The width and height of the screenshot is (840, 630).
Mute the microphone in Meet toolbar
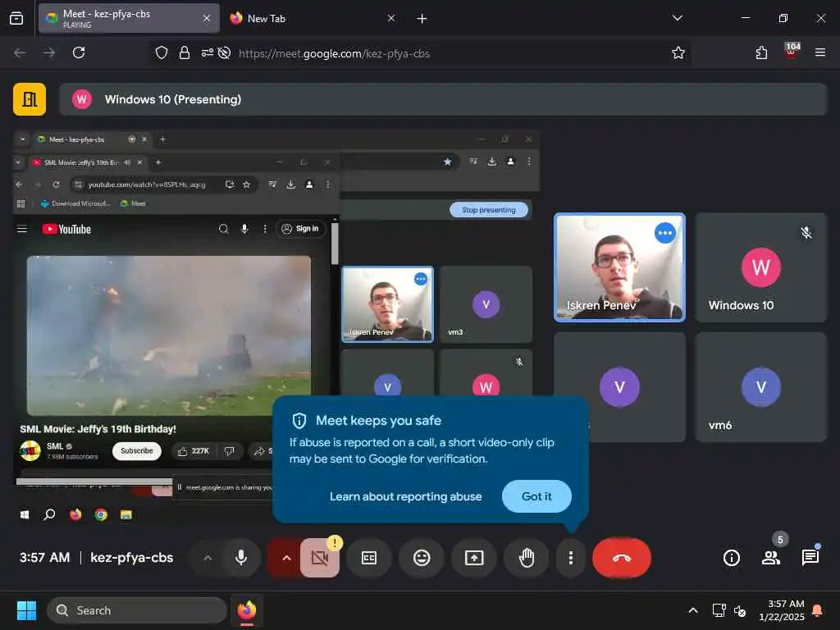pyautogui.click(x=241, y=558)
